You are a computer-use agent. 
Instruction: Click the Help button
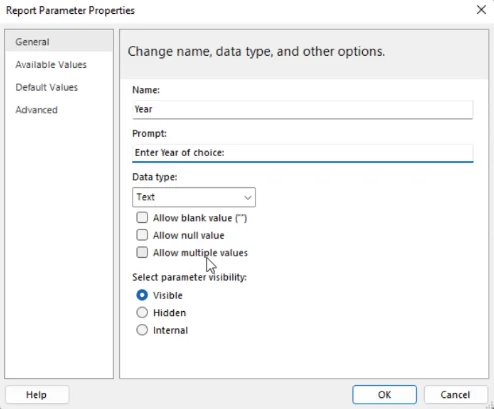coord(37,395)
